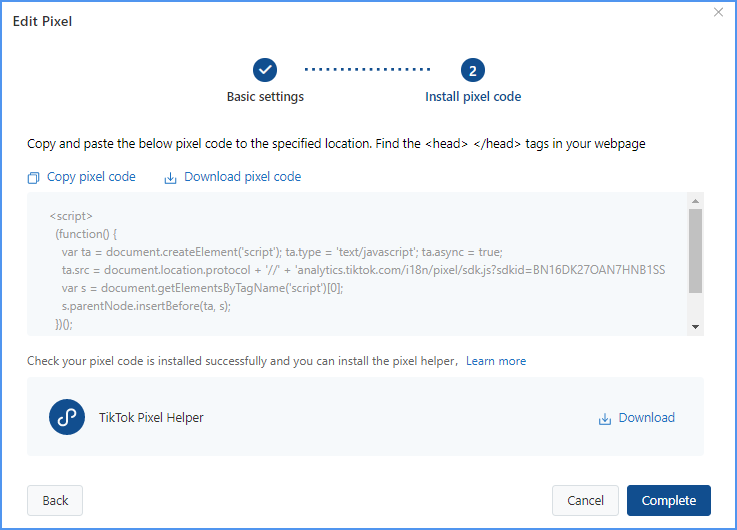Click the download icon beside Download pixel code

point(170,178)
